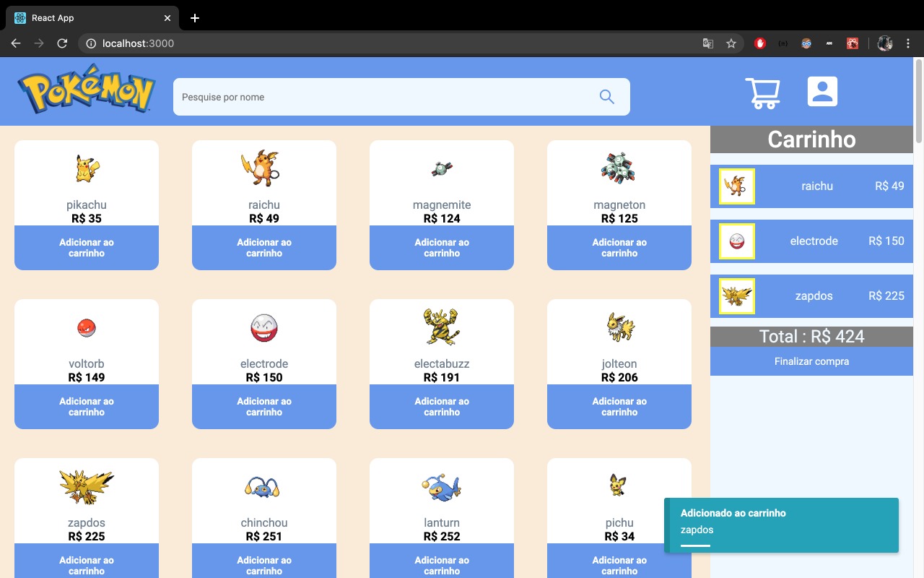Open the Chrome three-dot menu
This screenshot has height=578, width=924.
point(908,43)
